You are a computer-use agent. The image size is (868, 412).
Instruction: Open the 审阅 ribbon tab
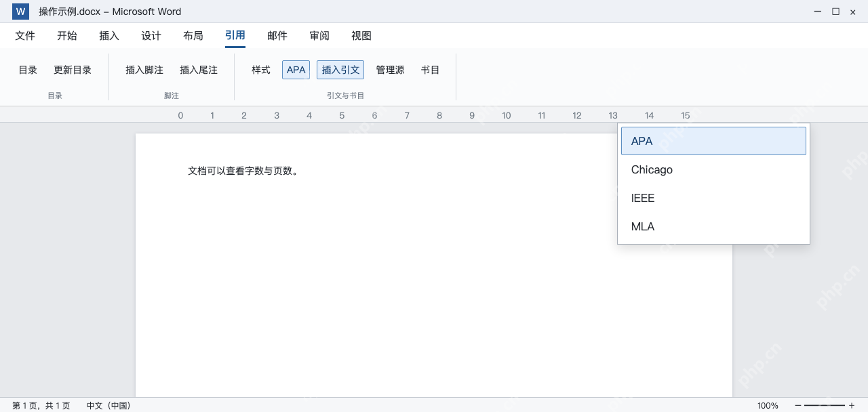point(319,36)
